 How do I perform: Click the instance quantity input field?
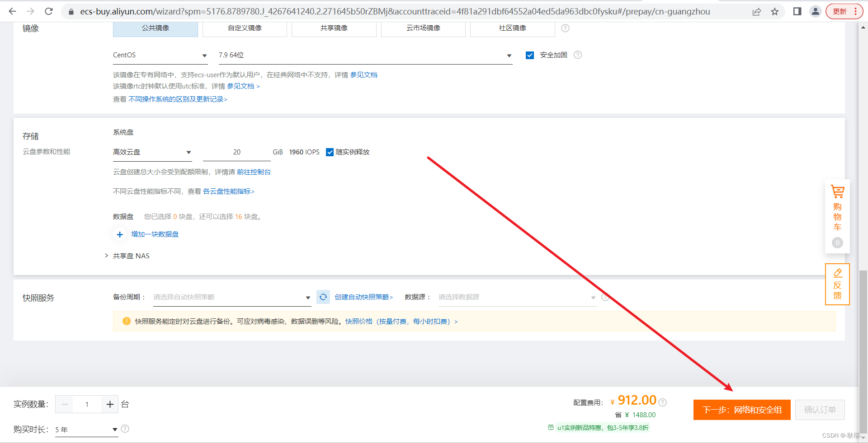(x=87, y=404)
